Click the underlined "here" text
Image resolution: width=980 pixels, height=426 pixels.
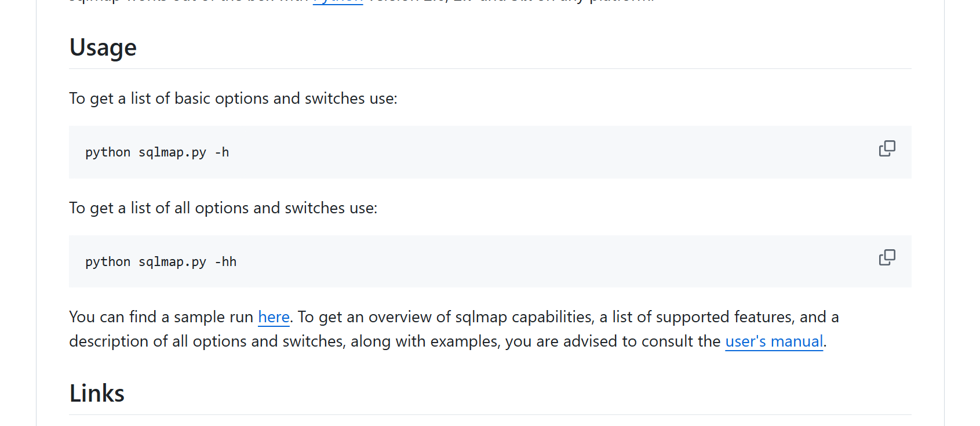(274, 317)
